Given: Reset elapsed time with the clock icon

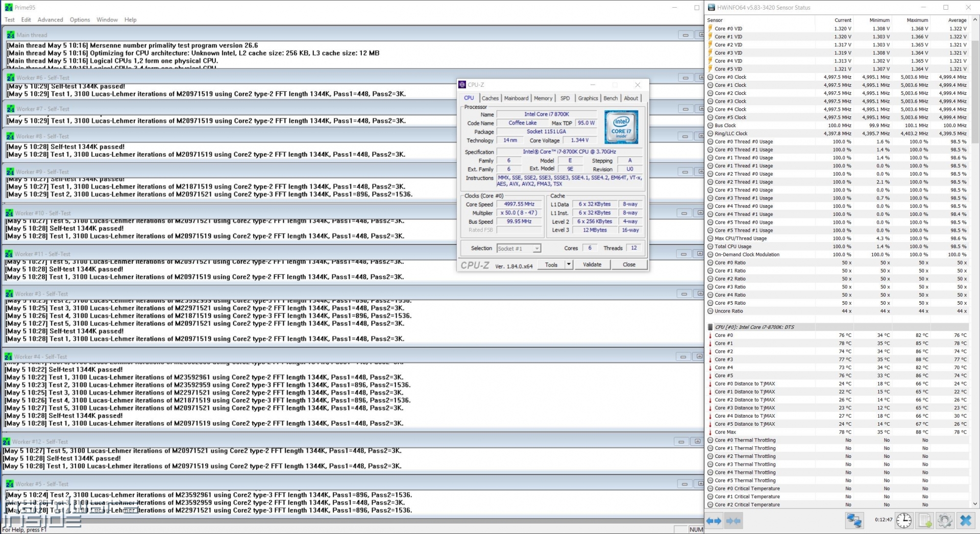Looking at the screenshot, I should [904, 521].
